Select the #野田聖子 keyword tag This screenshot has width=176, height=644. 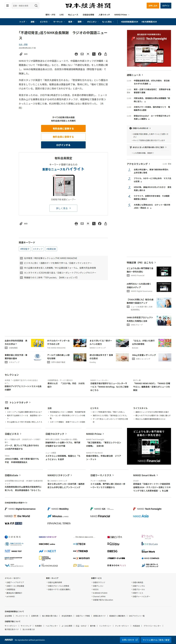[x=25, y=249]
